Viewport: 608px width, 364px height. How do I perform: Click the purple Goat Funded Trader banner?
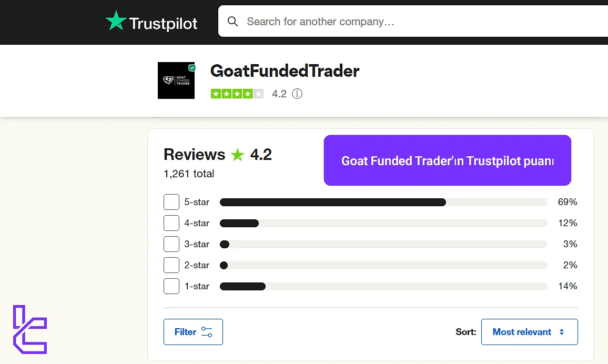click(x=447, y=160)
